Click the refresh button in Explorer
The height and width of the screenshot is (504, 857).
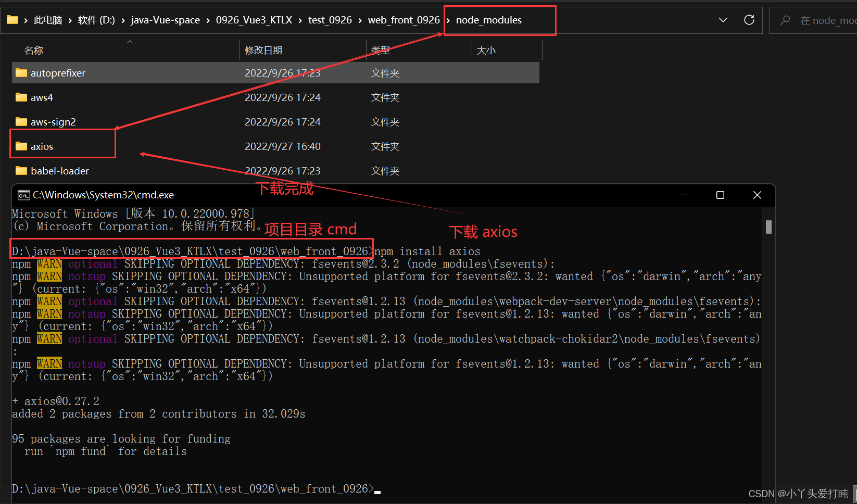pos(749,20)
